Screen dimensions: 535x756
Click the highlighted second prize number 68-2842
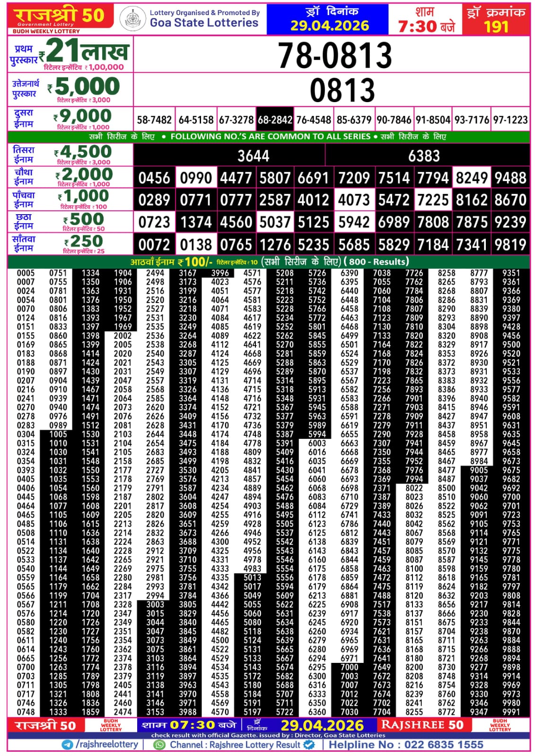click(275, 120)
